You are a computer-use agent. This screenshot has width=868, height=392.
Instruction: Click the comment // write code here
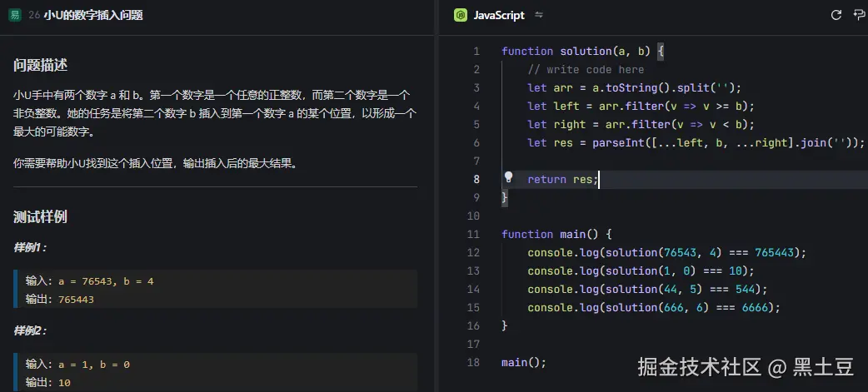point(586,70)
